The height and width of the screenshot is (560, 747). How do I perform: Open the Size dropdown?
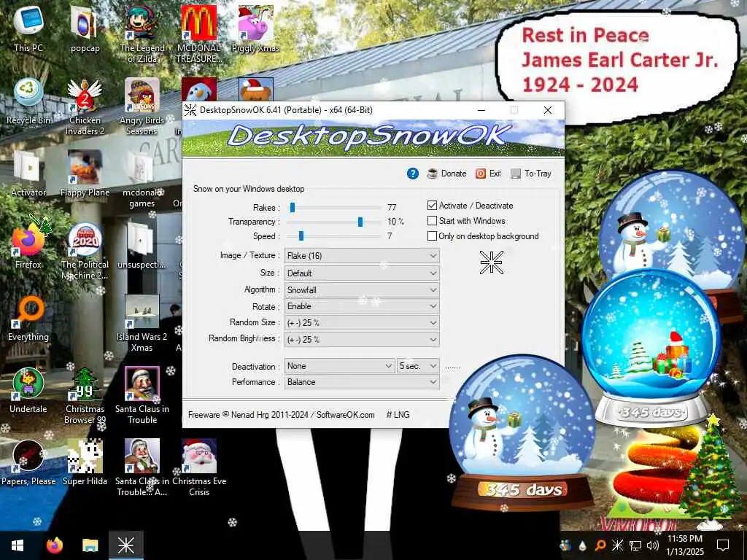362,273
